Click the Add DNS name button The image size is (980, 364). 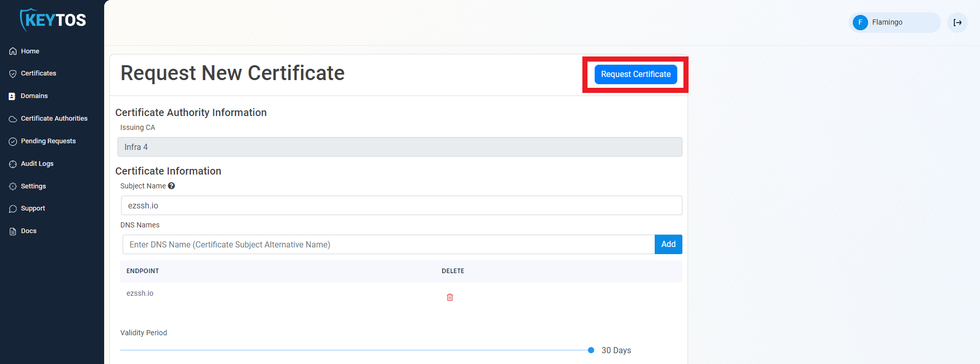(668, 244)
